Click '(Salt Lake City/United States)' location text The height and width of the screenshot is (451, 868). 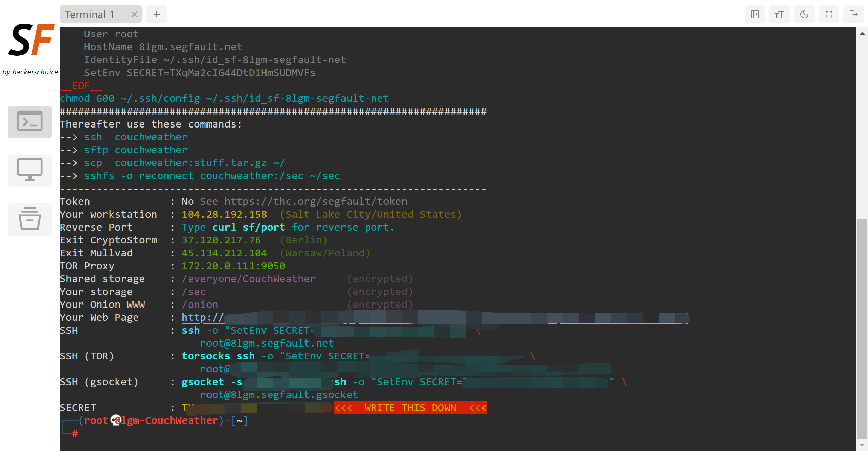pos(371,214)
